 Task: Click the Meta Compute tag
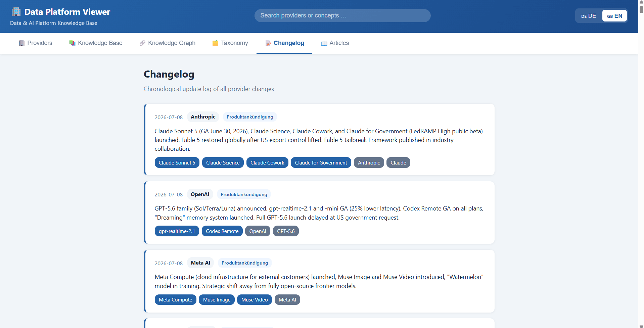pyautogui.click(x=176, y=300)
